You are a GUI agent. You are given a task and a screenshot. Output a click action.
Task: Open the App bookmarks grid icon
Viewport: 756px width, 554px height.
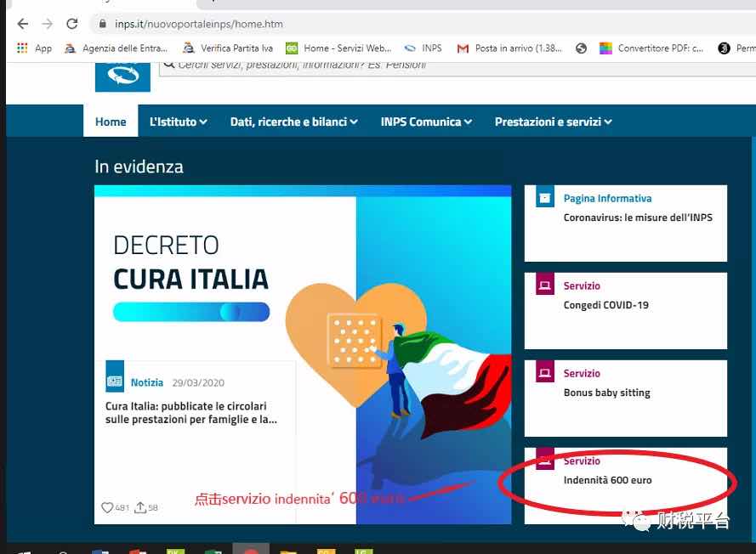tap(22, 48)
